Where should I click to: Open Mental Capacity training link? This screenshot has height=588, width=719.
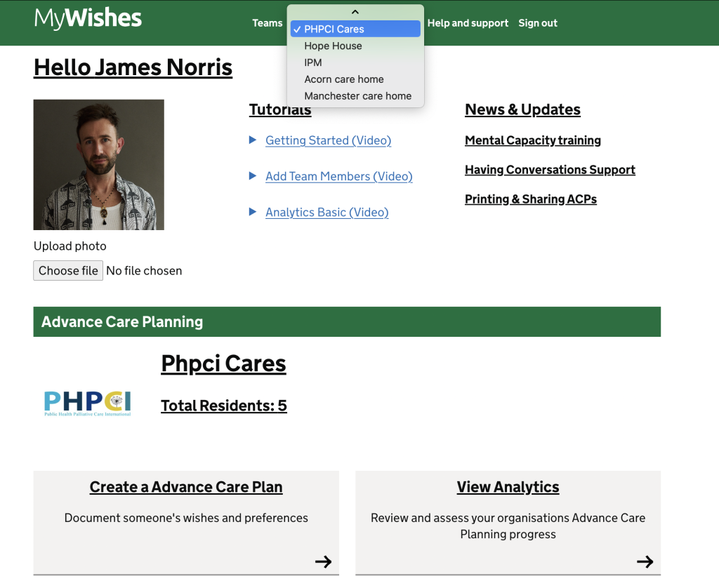point(532,140)
